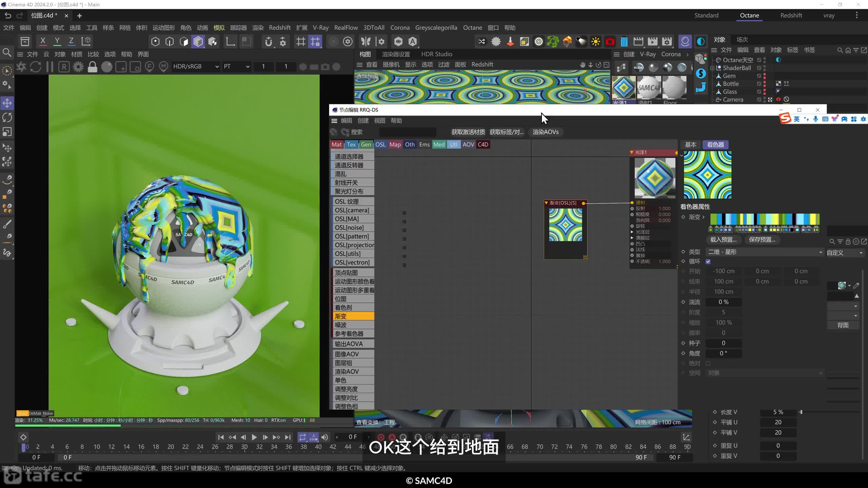Toggle timeline sound speaker icon
This screenshot has width=868, height=488.
point(324,437)
